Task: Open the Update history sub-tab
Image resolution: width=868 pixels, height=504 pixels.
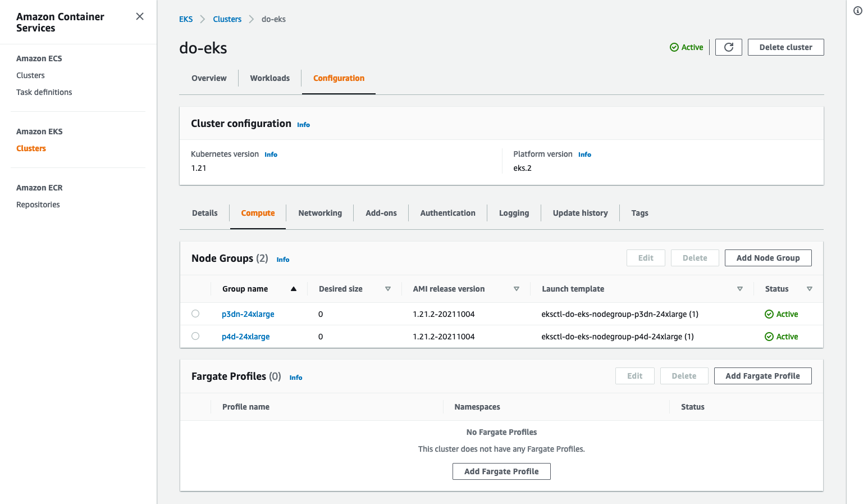Action: pos(581,213)
